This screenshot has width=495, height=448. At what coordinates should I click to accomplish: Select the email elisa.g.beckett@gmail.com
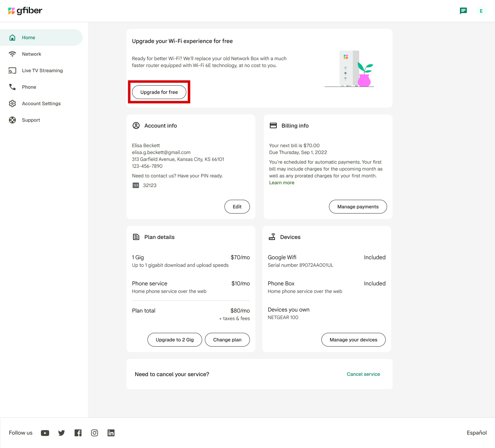coord(161,152)
